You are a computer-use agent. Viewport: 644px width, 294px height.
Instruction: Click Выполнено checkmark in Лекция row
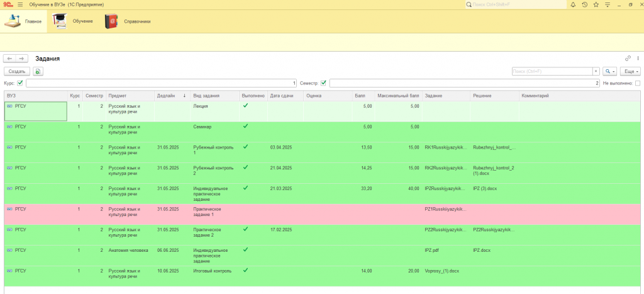pyautogui.click(x=246, y=106)
